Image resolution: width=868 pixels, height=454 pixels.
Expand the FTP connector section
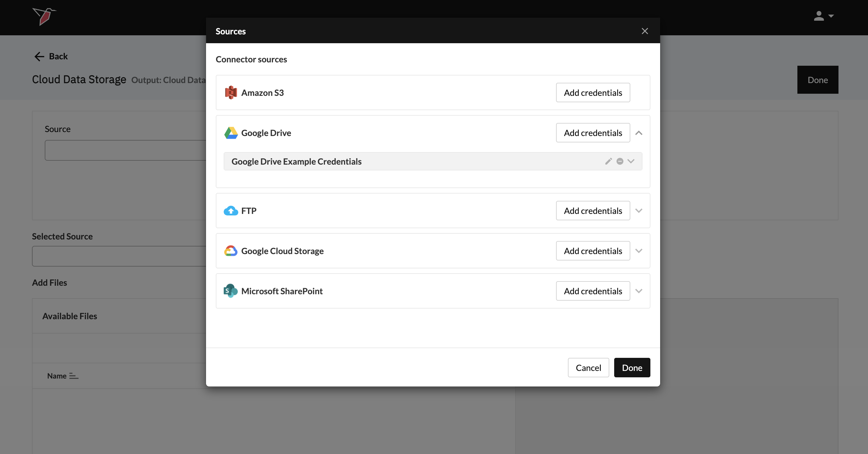pos(639,211)
